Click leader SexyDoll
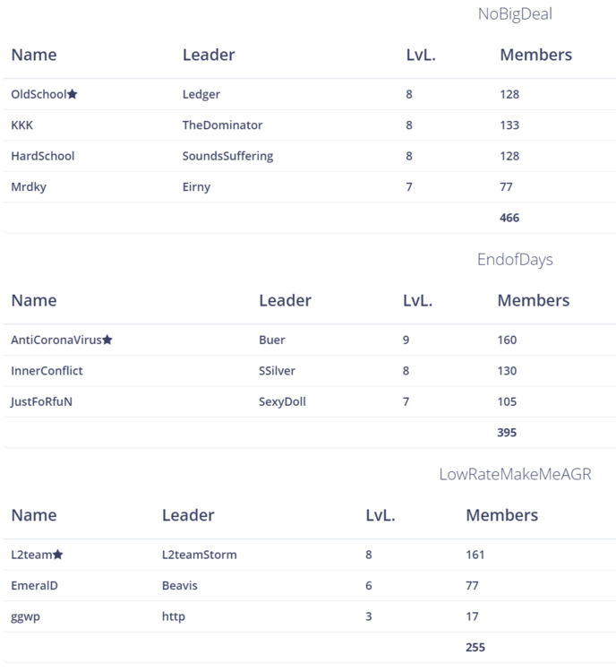Screen dimensions: 616x672 [282, 401]
